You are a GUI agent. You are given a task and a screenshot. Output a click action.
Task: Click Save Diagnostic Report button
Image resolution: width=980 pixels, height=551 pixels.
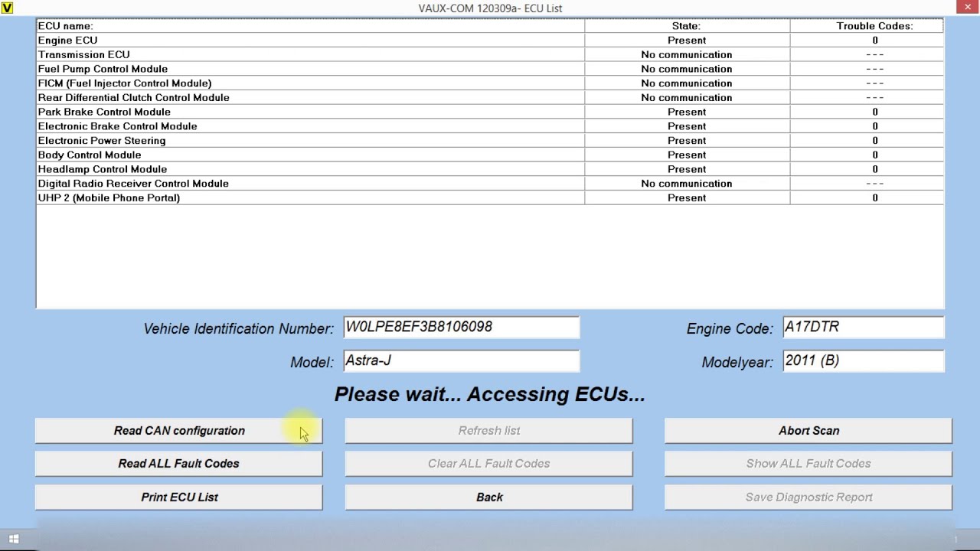[x=808, y=497]
